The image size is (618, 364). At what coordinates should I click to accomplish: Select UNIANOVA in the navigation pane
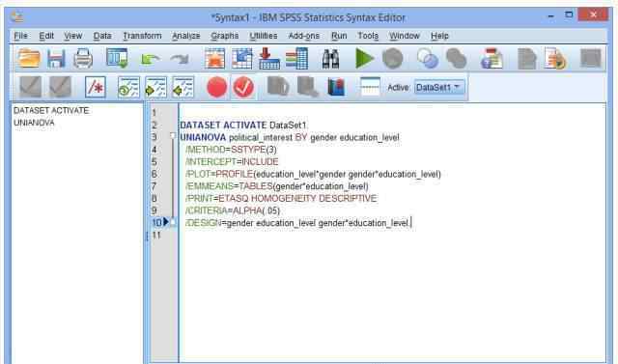click(x=35, y=123)
